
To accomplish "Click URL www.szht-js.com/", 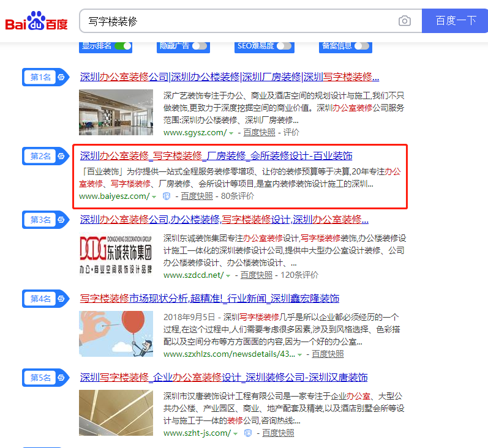I will pyautogui.click(x=197, y=433).
